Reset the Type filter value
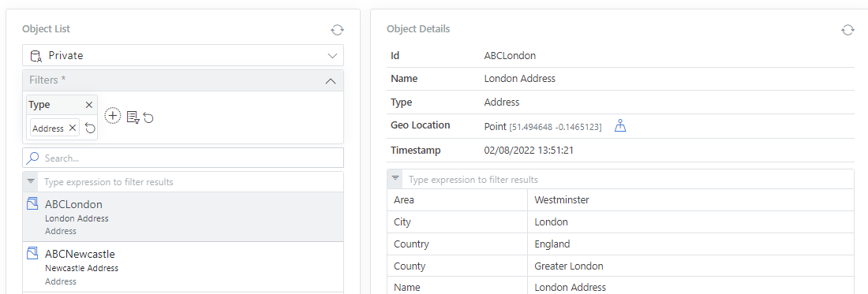 [x=90, y=128]
